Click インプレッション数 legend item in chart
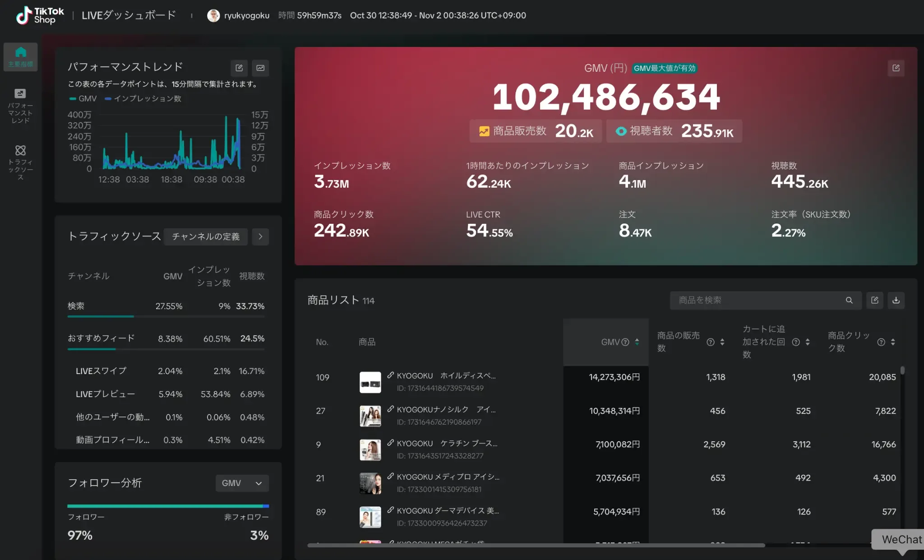 (x=143, y=98)
